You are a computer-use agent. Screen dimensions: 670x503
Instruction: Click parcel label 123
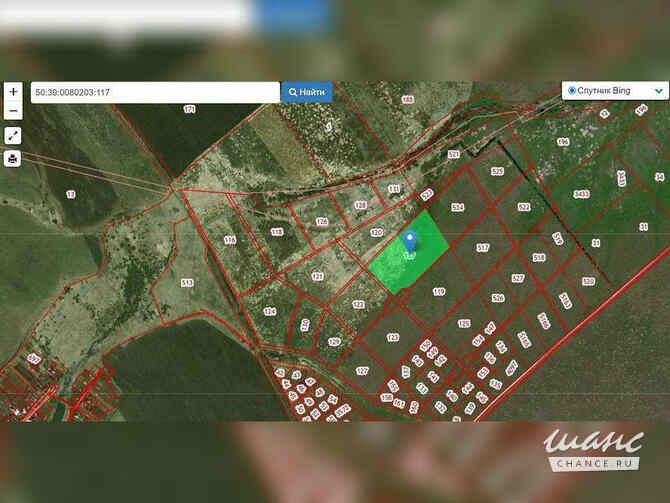pos(393,338)
